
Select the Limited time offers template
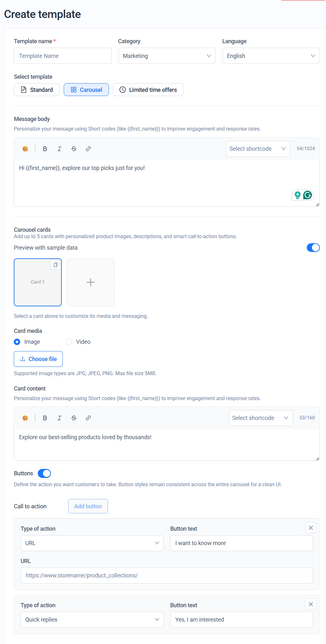(x=148, y=90)
